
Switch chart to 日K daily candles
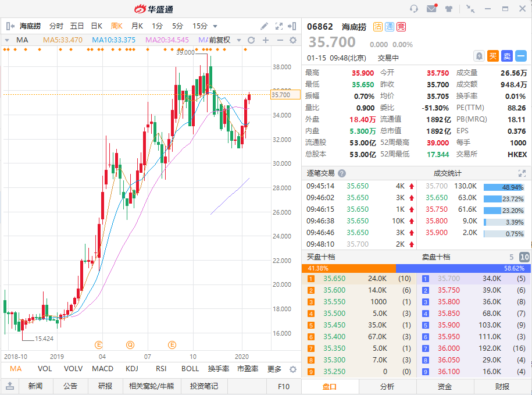[x=97, y=26]
